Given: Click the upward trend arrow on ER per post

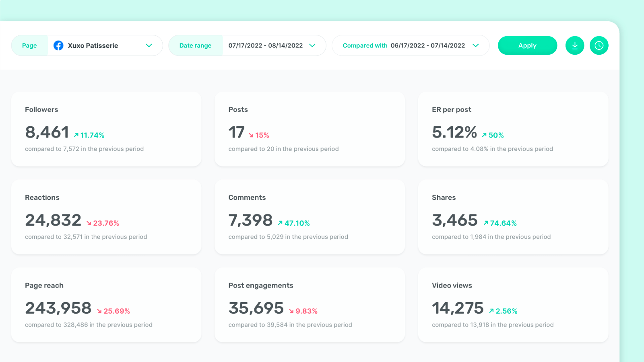Looking at the screenshot, I should [485, 135].
